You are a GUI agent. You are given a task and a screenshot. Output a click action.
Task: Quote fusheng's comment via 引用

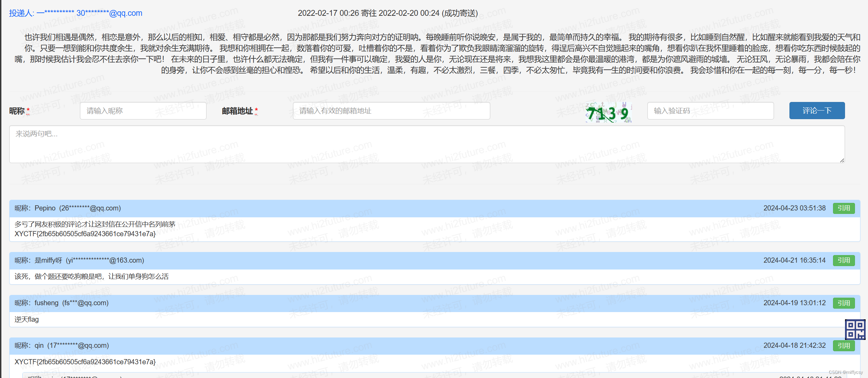point(843,303)
